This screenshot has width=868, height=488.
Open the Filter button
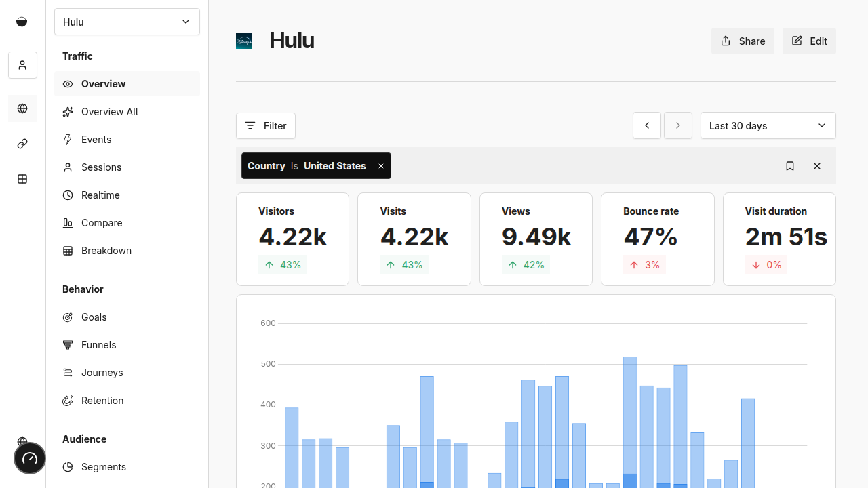click(266, 125)
